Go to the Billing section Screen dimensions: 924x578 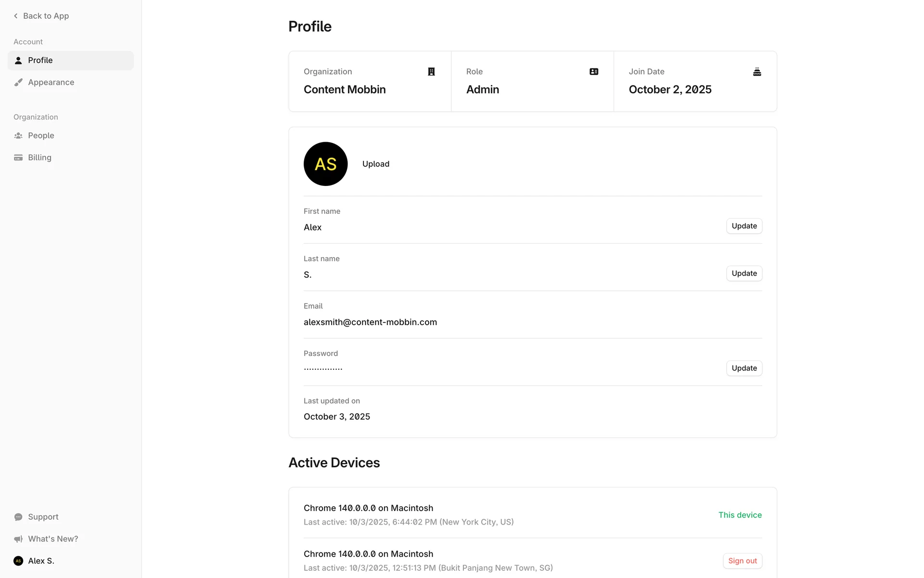click(39, 158)
